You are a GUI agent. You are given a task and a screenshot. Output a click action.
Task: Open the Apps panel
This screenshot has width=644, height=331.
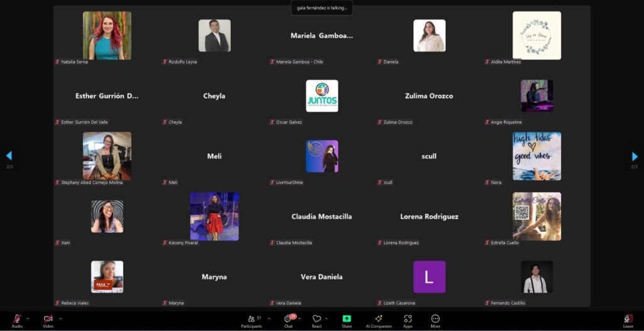[408, 321]
